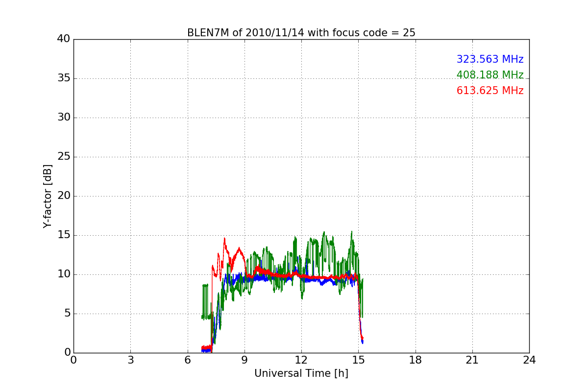Click the chart title BLEN7M of 2010/11/14
Screen dimensions: 588x392
click(301, 33)
